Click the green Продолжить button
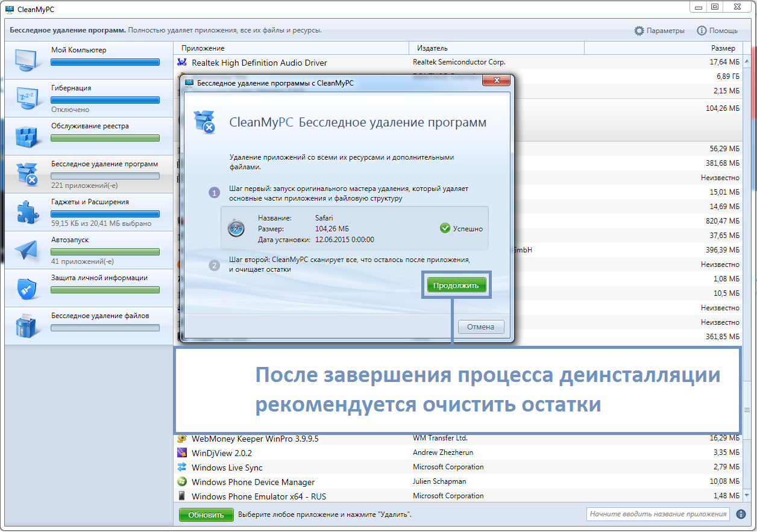The width and height of the screenshot is (757, 532). click(x=456, y=285)
